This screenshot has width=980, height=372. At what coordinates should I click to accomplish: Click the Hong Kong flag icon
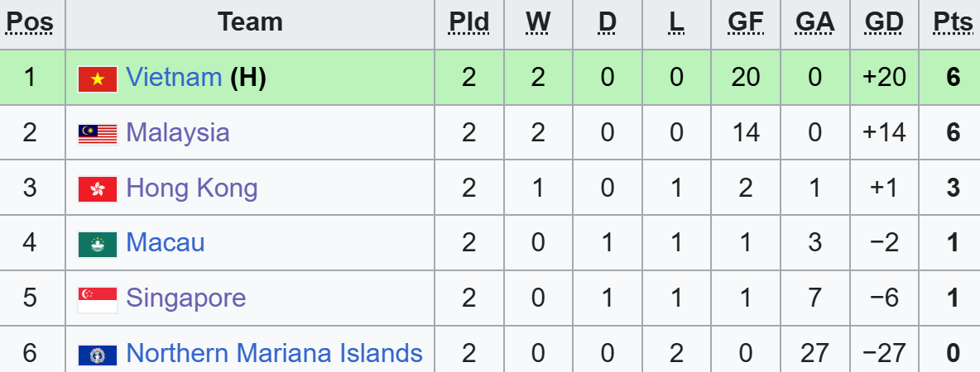pyautogui.click(x=98, y=188)
